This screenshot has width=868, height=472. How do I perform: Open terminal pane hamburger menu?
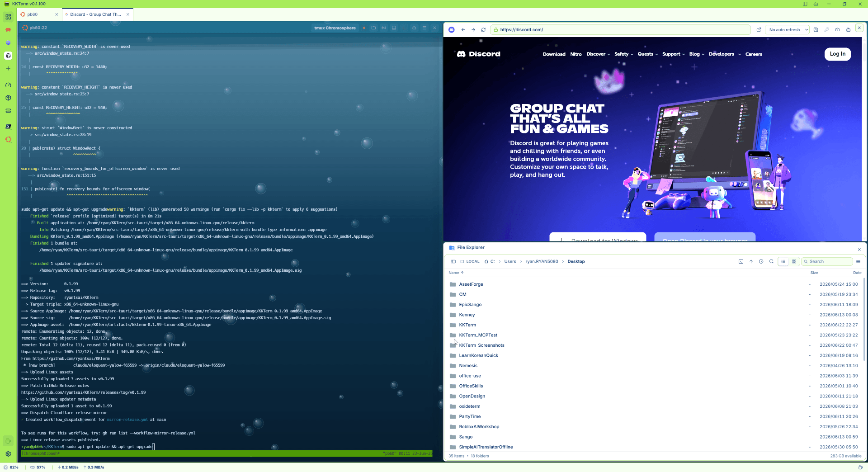click(x=424, y=28)
